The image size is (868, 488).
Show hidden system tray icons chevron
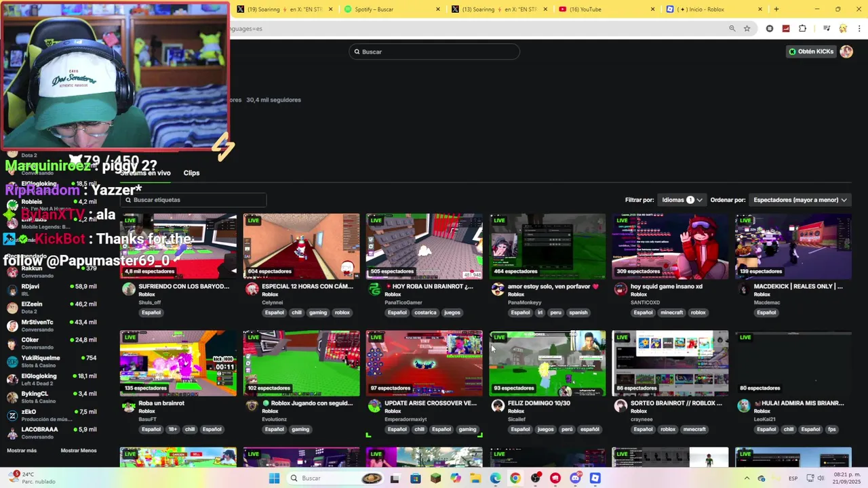pyautogui.click(x=747, y=479)
